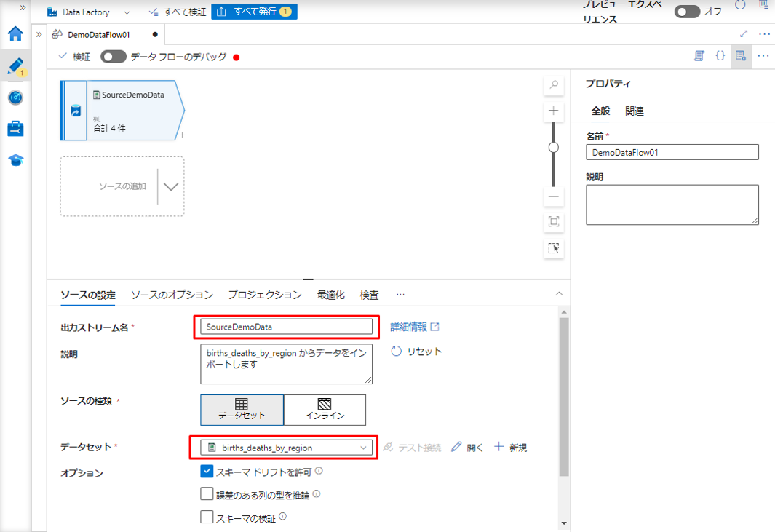Open the Learning center graduation cap icon
Viewport: 775px width, 532px height.
(x=15, y=160)
